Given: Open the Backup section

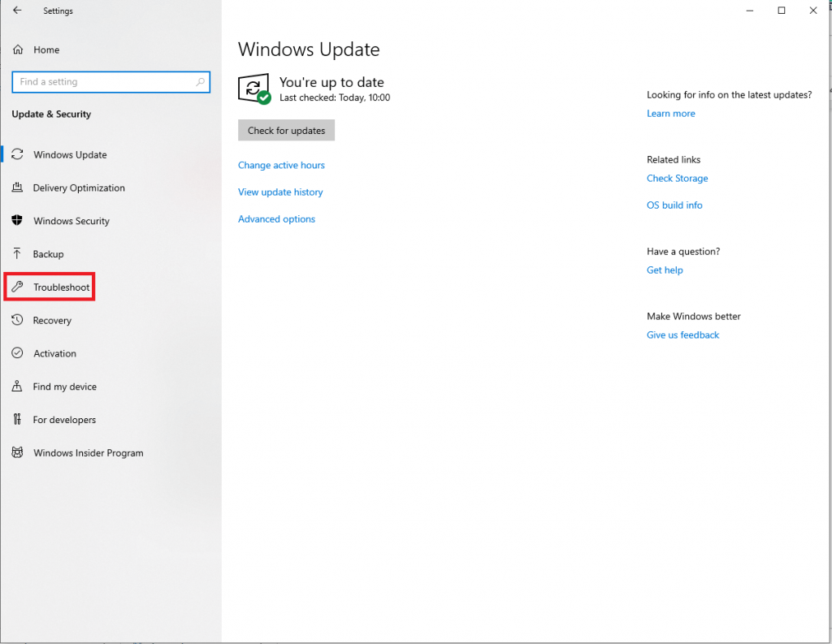Looking at the screenshot, I should pyautogui.click(x=48, y=254).
